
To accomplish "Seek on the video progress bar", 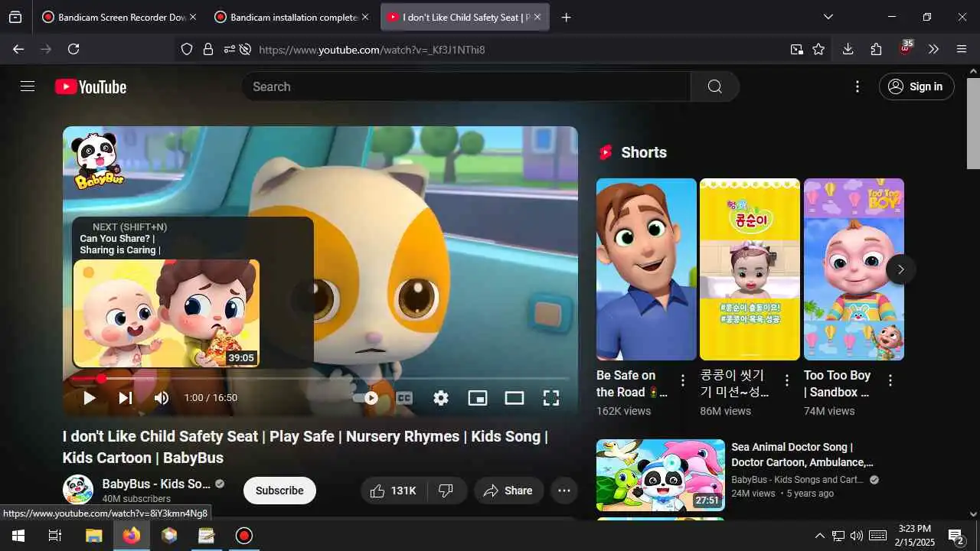I will (x=320, y=379).
